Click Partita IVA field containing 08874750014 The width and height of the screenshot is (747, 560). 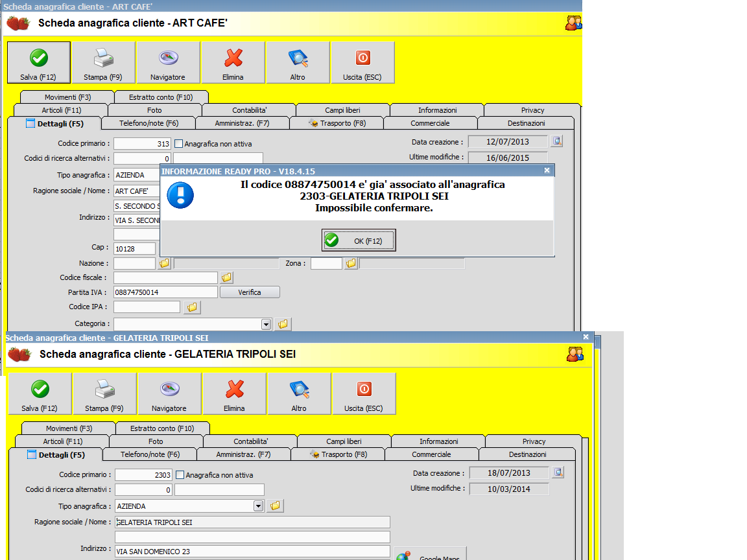coord(165,292)
